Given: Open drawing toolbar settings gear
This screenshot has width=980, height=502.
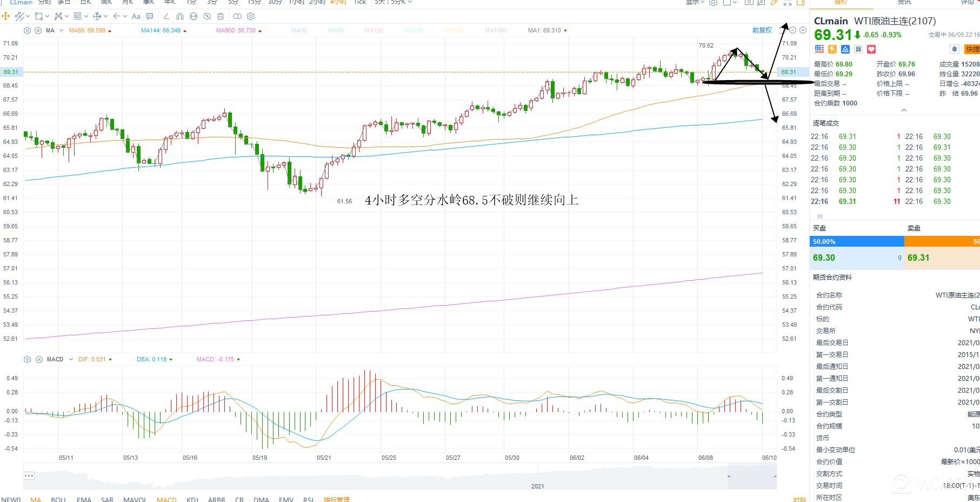Looking at the screenshot, I should point(251,16).
